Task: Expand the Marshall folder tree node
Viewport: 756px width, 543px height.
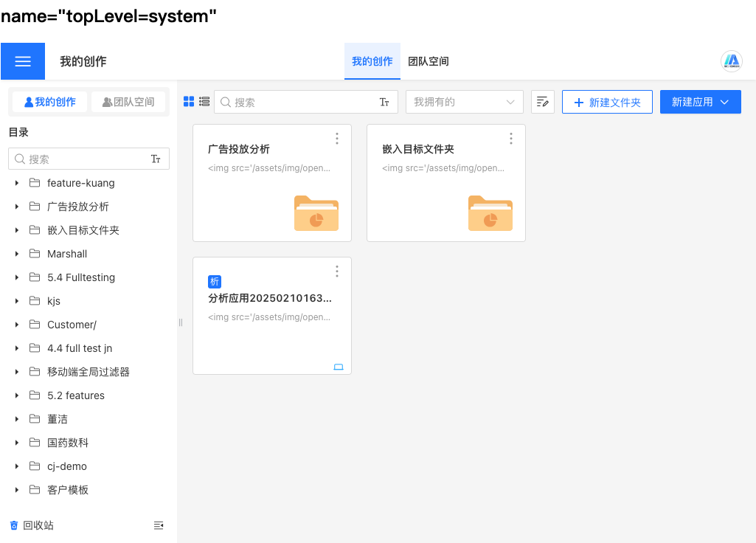Action: pos(17,254)
